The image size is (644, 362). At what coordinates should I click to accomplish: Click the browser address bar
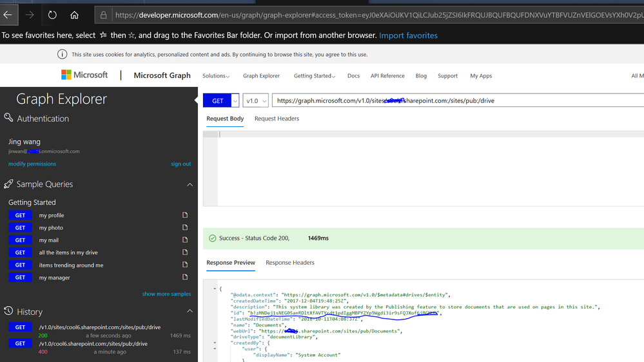[x=369, y=15]
